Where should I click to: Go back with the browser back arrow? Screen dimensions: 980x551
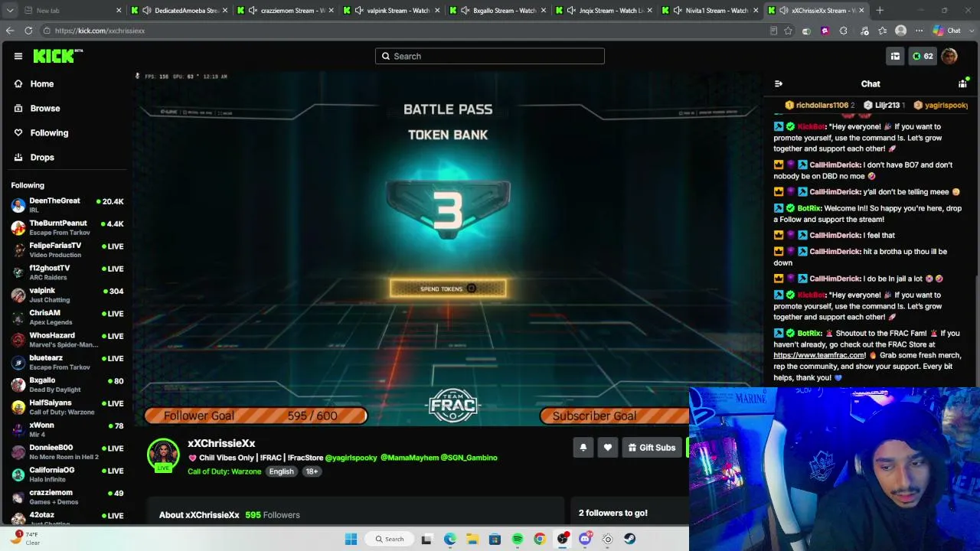(x=10, y=31)
